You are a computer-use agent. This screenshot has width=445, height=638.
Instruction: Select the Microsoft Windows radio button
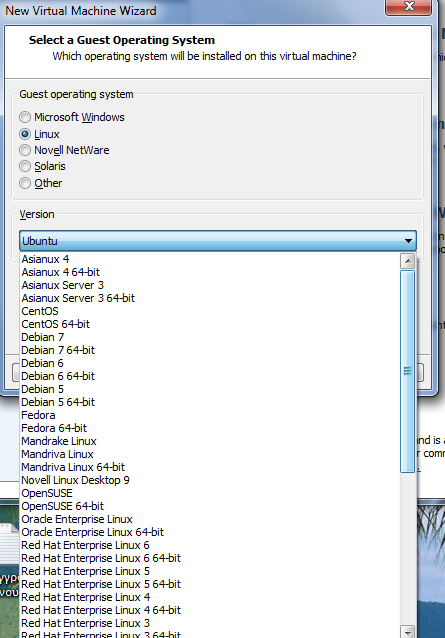point(25,117)
